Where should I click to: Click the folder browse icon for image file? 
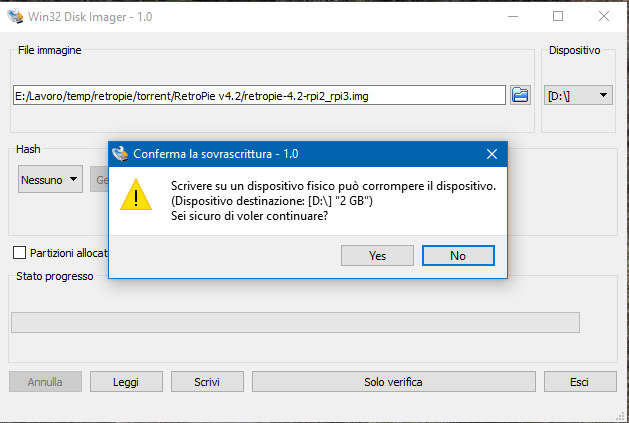(x=520, y=95)
